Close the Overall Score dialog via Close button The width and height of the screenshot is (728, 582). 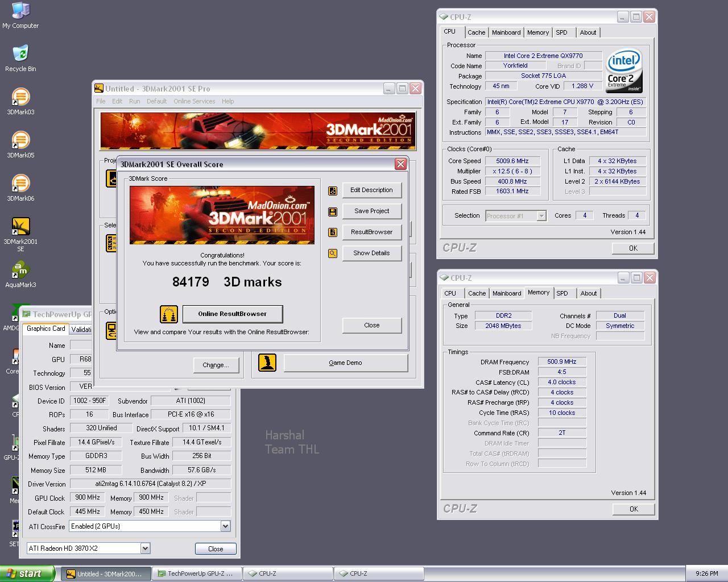[371, 326]
